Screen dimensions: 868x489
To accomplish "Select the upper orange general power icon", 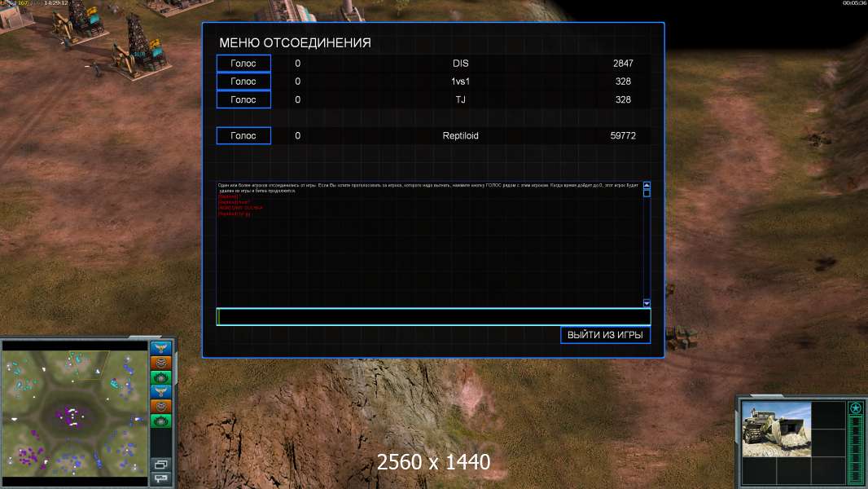I will click(x=161, y=363).
